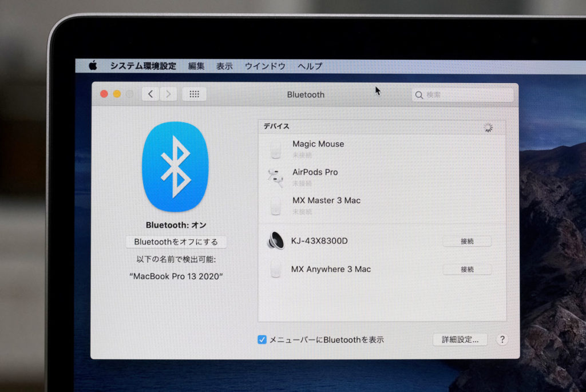
Task: Select the AirPods Pro device icon
Action: 276,177
